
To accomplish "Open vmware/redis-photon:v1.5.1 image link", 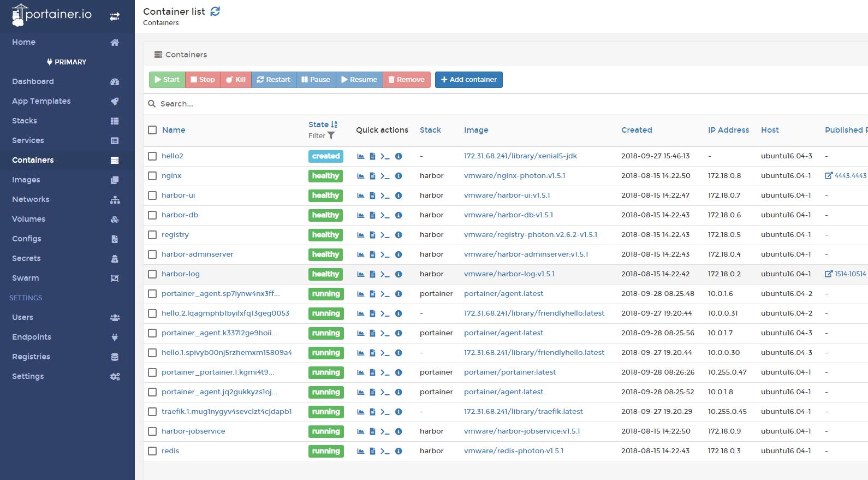I will 514,451.
